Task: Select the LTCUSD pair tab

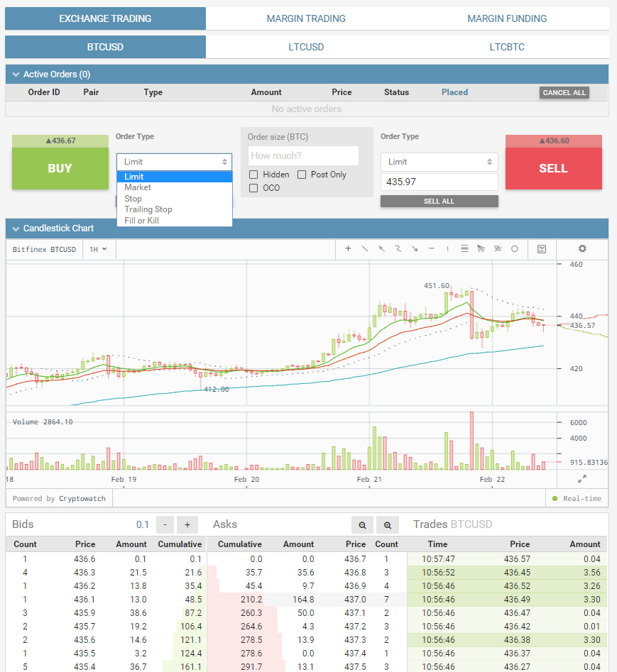Action: point(306,47)
